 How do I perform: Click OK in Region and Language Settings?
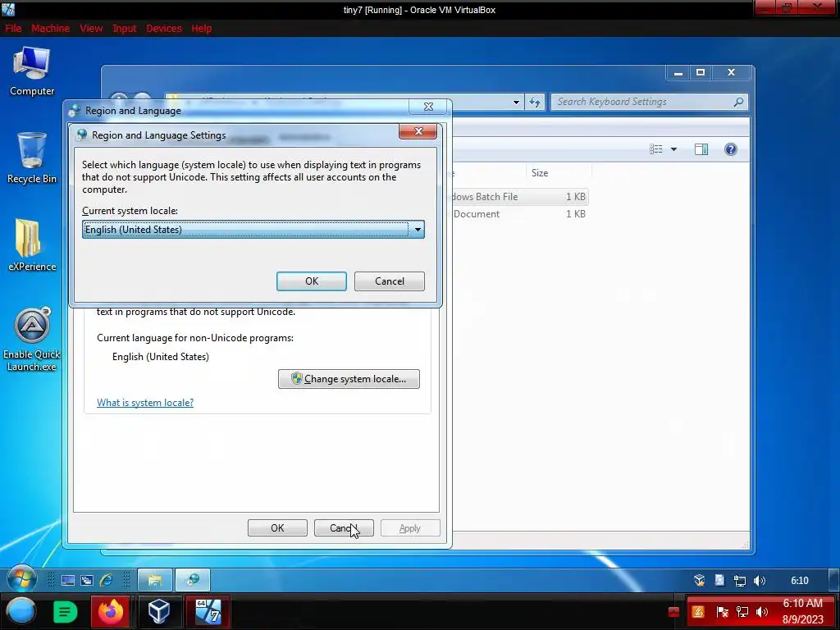pos(311,281)
